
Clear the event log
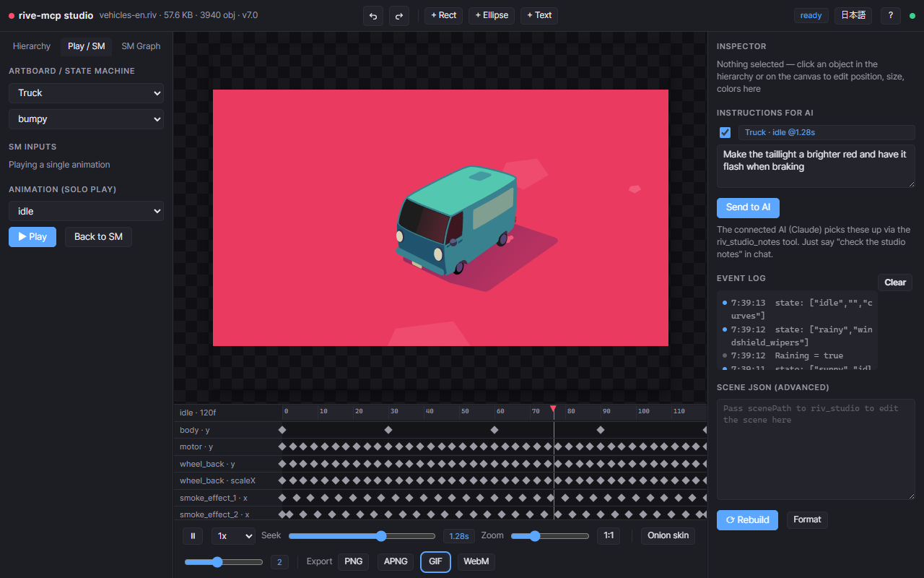[895, 282]
